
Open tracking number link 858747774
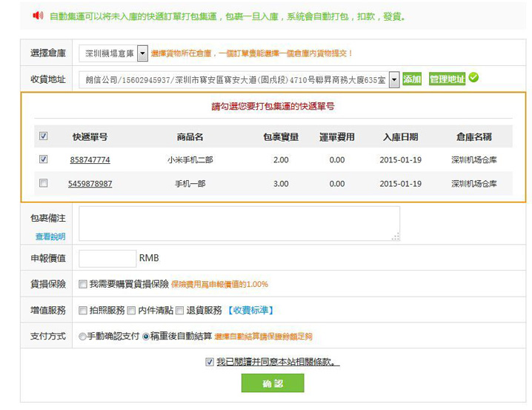point(90,160)
